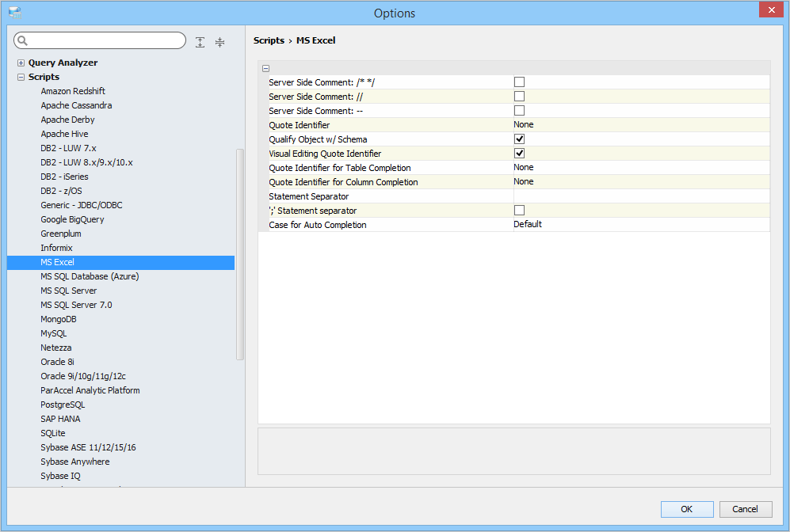Image resolution: width=790 pixels, height=532 pixels.
Task: Select Oracle 8i entry
Action: (x=57, y=362)
